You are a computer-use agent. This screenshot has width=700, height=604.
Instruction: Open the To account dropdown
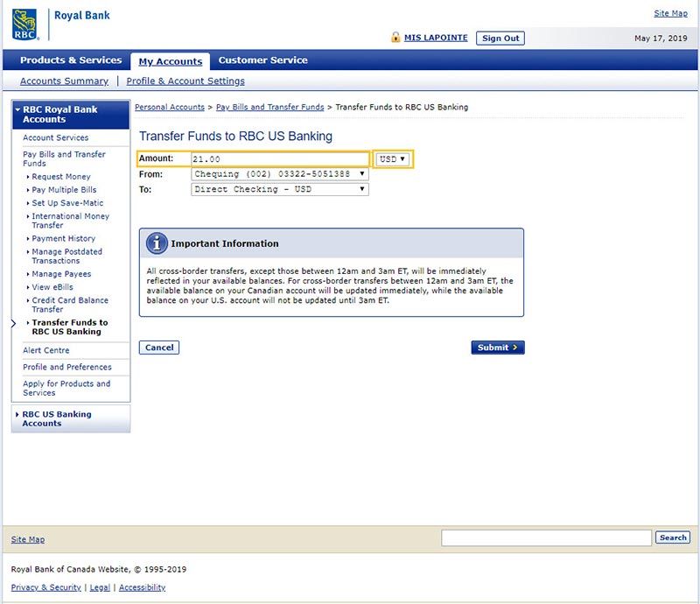point(280,189)
